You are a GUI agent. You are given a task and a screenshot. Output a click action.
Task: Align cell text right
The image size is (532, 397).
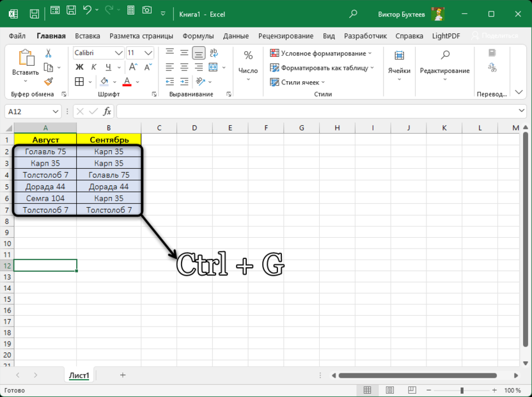pos(198,67)
